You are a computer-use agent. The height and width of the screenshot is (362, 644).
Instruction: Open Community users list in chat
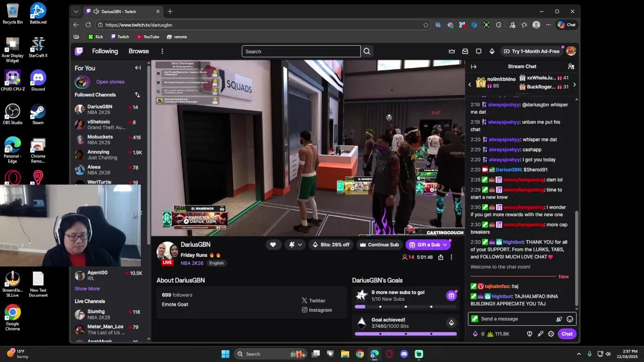571,66
